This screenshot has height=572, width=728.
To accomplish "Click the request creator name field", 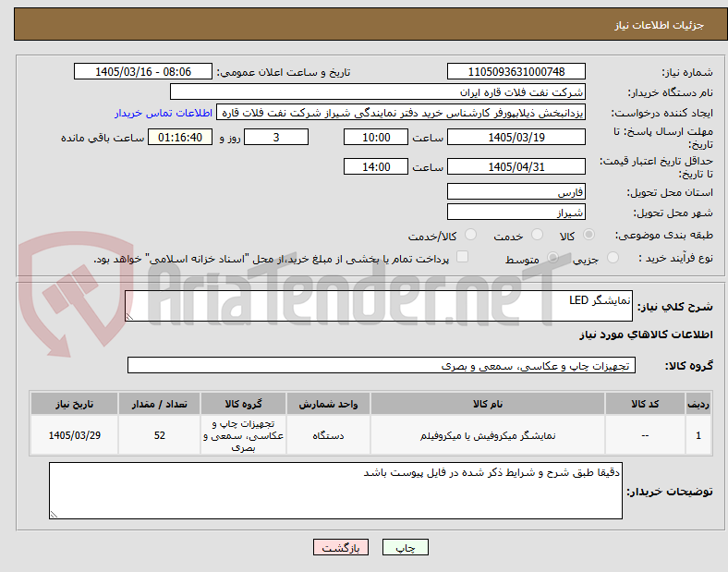I will (x=401, y=113).
